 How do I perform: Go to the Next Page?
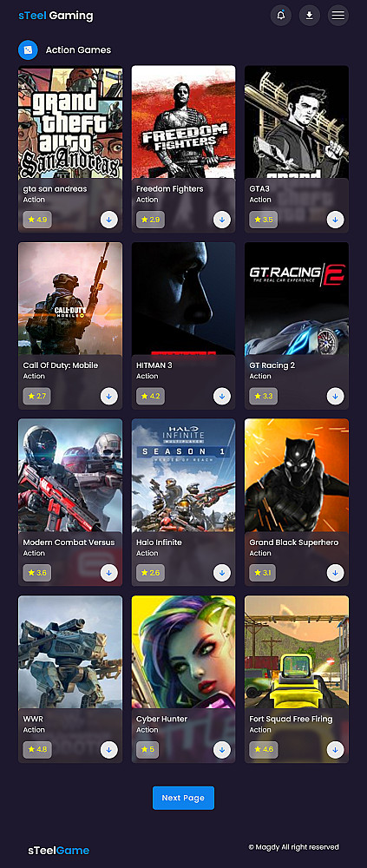click(183, 798)
